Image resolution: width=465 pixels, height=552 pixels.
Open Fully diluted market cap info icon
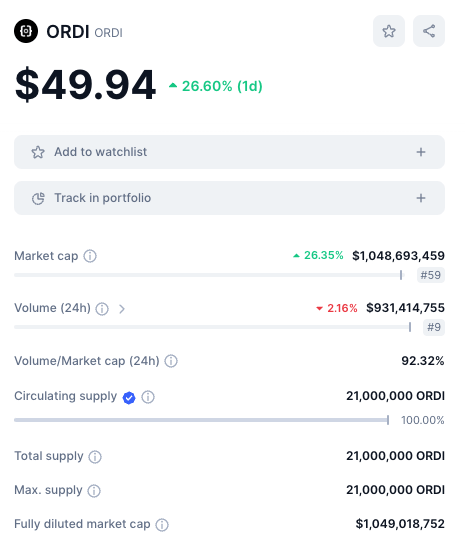tap(162, 525)
